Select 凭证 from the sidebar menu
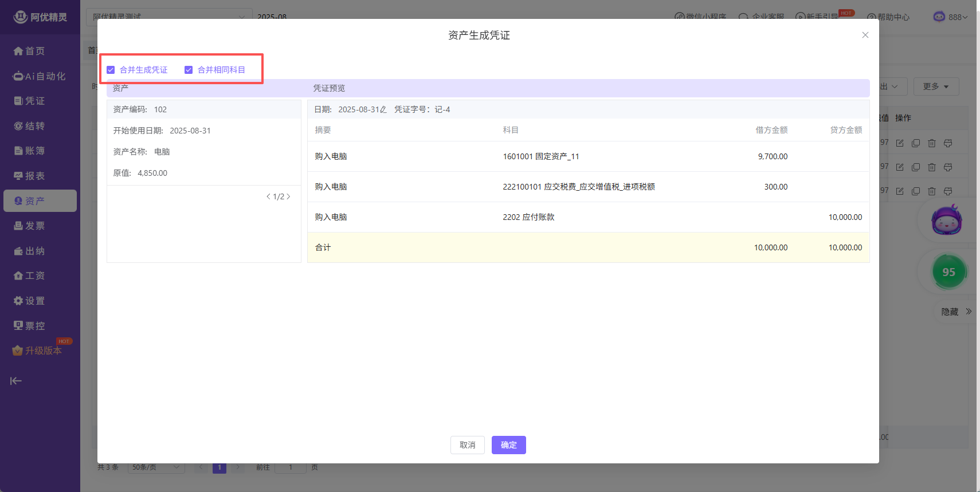The width and height of the screenshot is (980, 492). pos(34,101)
